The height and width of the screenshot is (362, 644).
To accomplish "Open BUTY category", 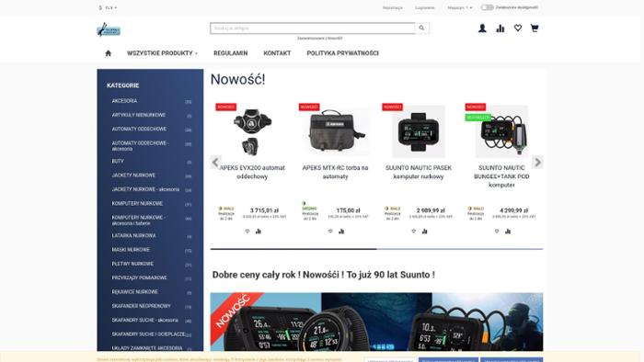I will 118,162.
